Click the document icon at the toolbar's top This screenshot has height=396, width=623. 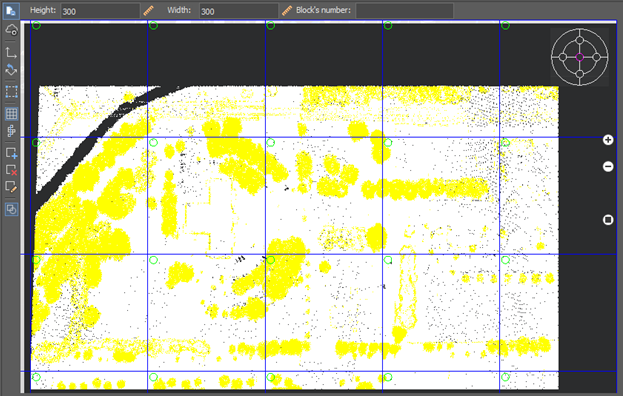point(11,11)
